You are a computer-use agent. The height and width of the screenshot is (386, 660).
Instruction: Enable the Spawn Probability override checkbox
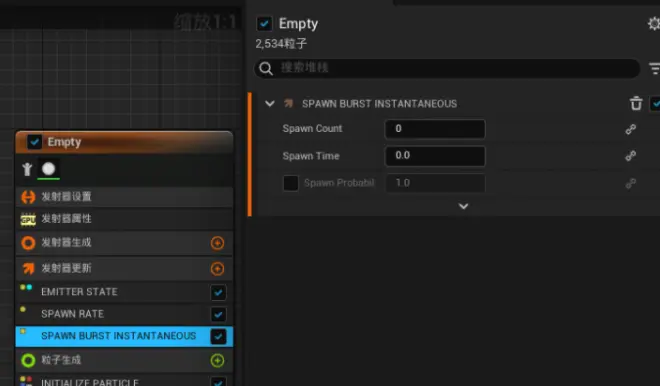point(291,183)
